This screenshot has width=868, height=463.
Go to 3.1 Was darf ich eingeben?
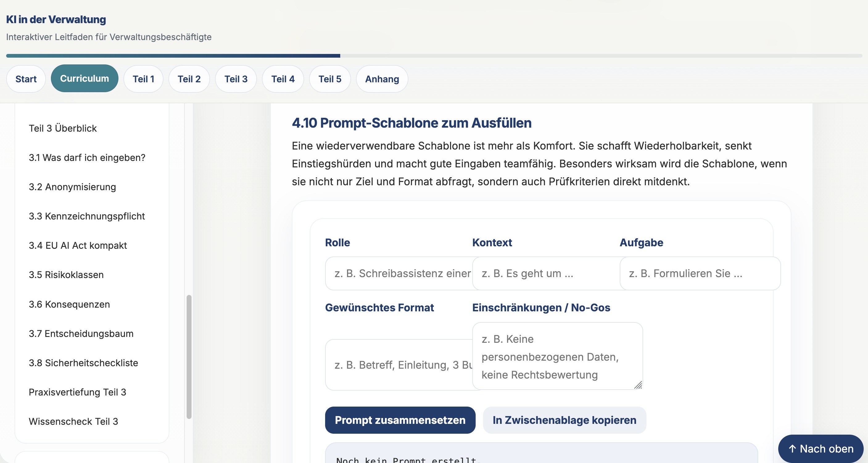[x=87, y=158]
